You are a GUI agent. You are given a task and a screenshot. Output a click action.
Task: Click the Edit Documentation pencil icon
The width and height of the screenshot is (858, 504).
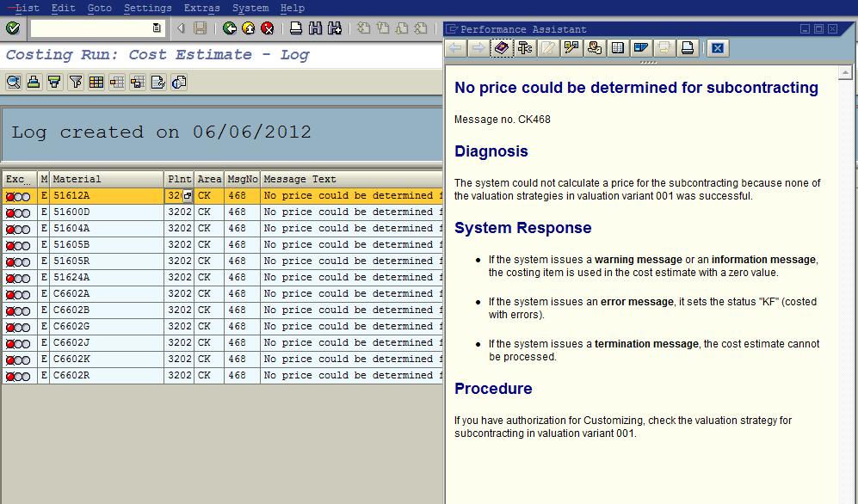(547, 48)
